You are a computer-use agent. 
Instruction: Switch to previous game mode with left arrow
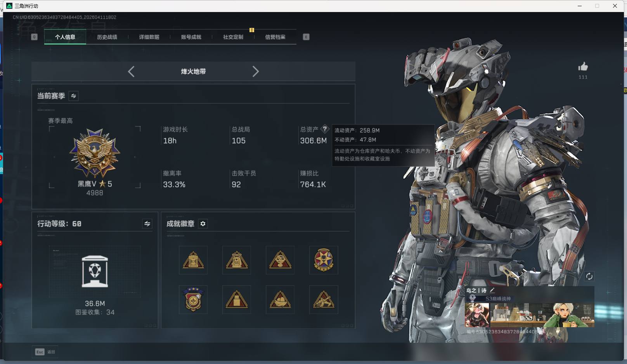click(131, 71)
